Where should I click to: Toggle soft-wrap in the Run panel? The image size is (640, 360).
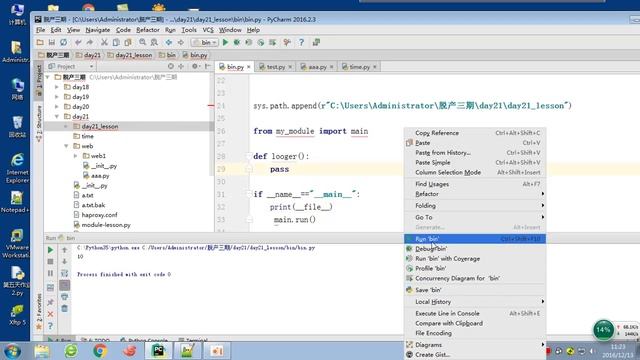click(64, 273)
